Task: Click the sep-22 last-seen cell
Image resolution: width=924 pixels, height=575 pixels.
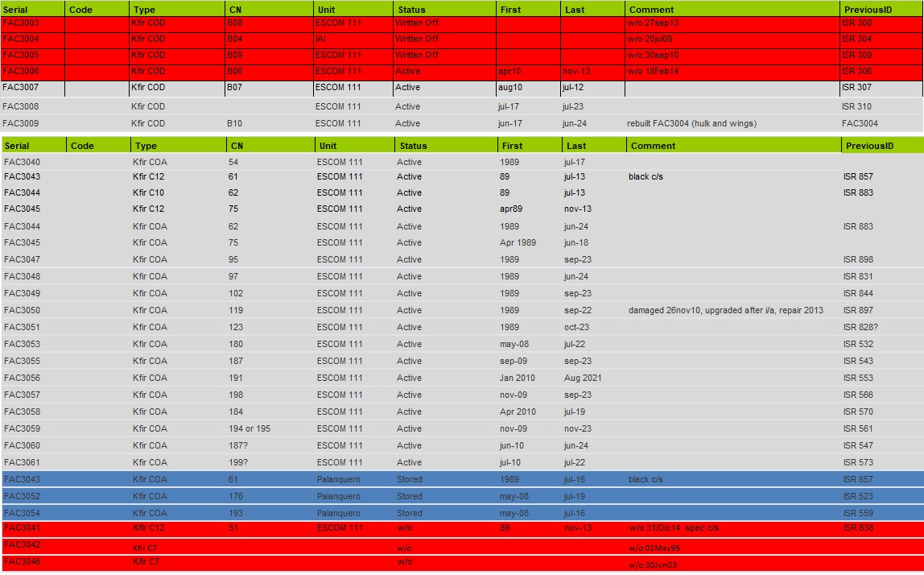Action: 578,311
